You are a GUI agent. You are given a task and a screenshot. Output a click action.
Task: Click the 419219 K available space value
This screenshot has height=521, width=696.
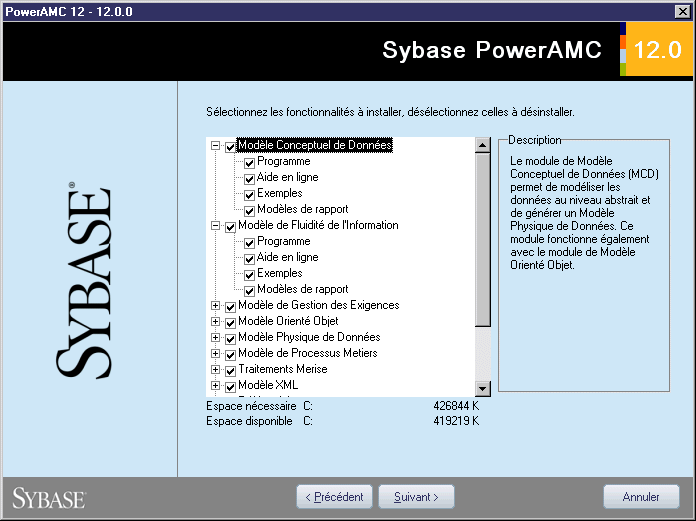456,421
